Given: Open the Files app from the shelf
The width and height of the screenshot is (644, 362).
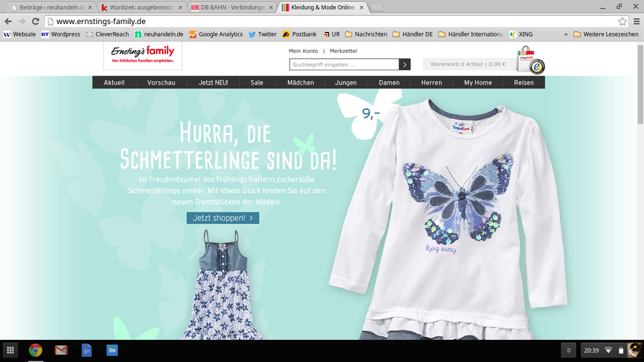Looking at the screenshot, I should [x=112, y=350].
